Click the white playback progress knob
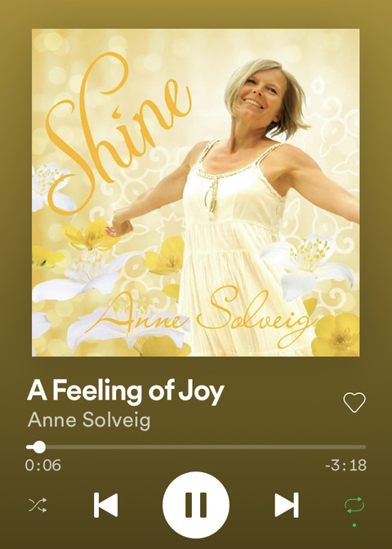392x549 pixels. (39, 447)
